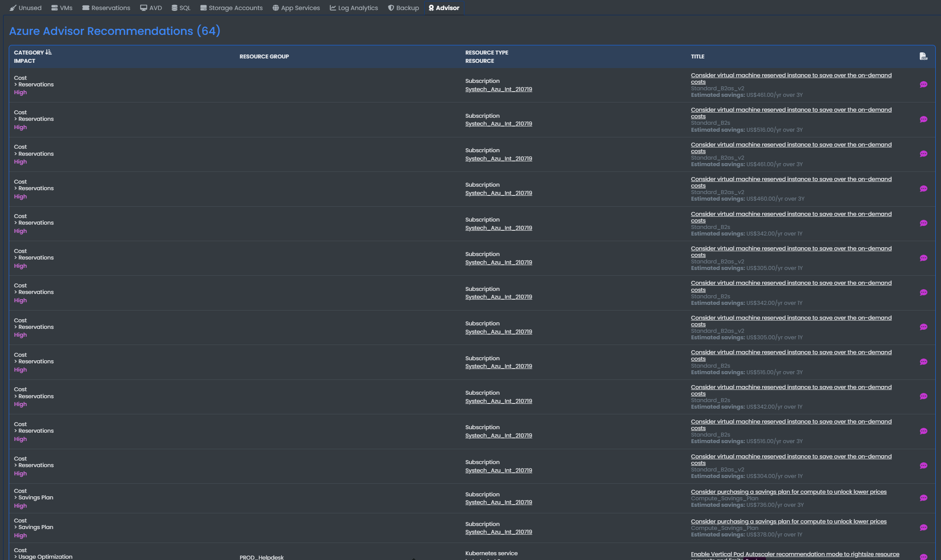Click Standard_B2as_v2 text in US$460.00/yr row
The width and height of the screenshot is (941, 560).
click(x=718, y=192)
